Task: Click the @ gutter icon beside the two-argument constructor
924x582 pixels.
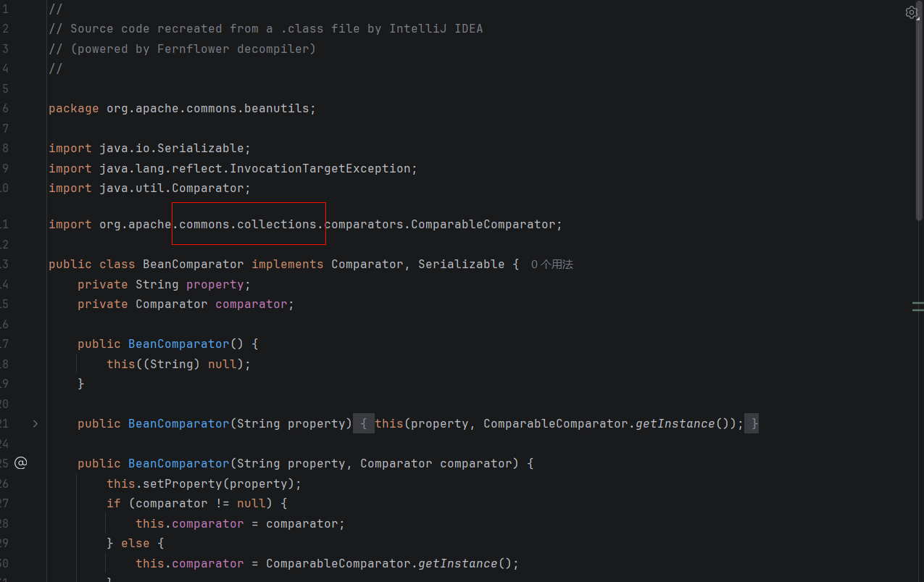Action: tap(21, 463)
